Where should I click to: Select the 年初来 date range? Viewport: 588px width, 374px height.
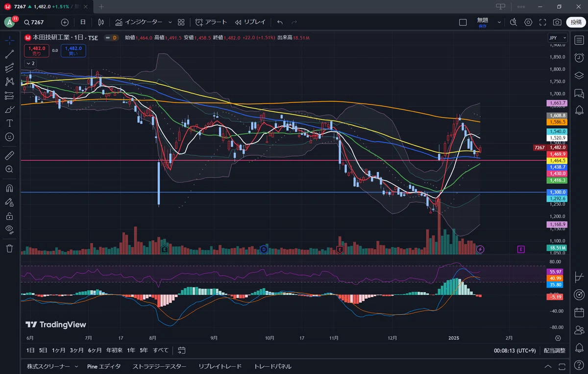[x=114, y=350]
